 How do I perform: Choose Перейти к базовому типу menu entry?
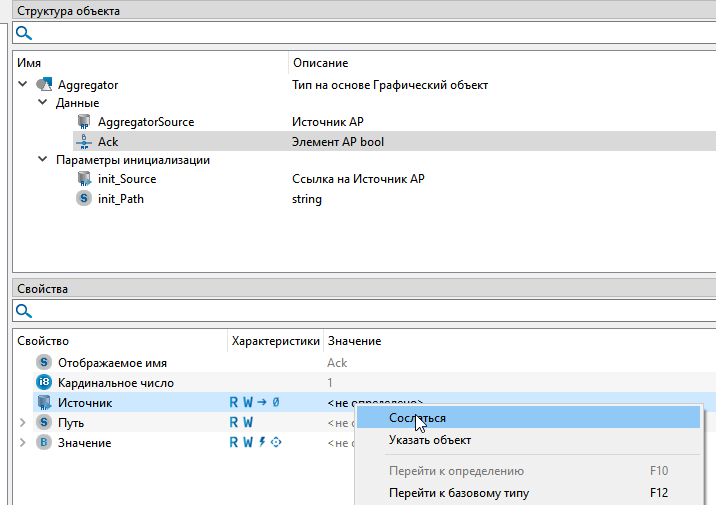point(458,492)
